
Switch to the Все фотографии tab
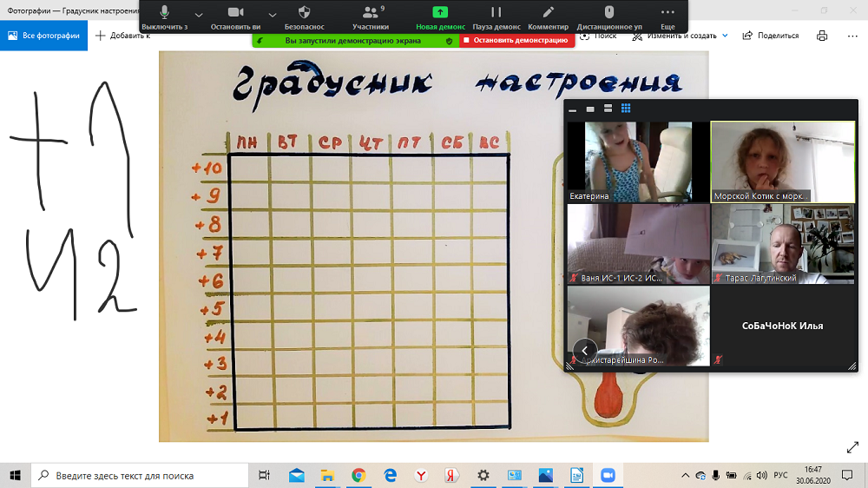coord(44,36)
